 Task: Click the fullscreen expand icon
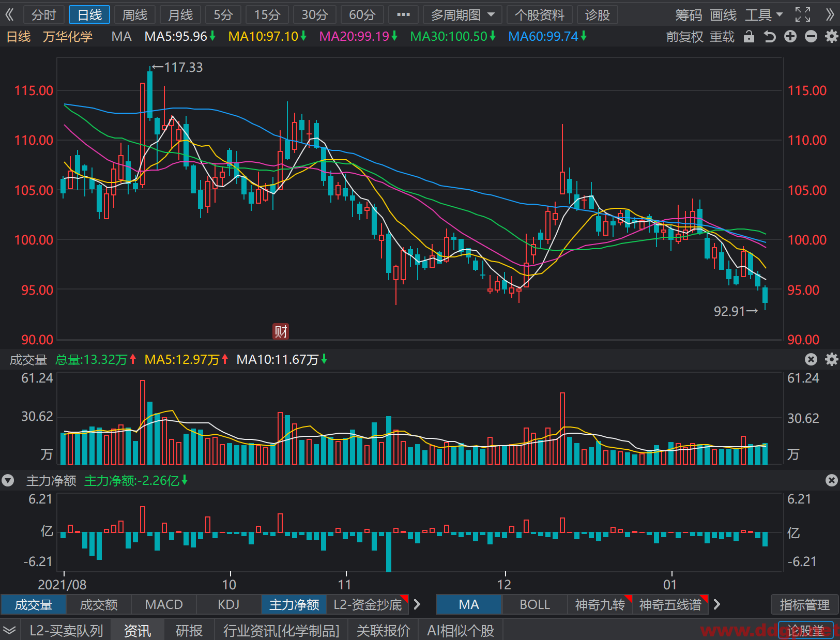[x=802, y=14]
